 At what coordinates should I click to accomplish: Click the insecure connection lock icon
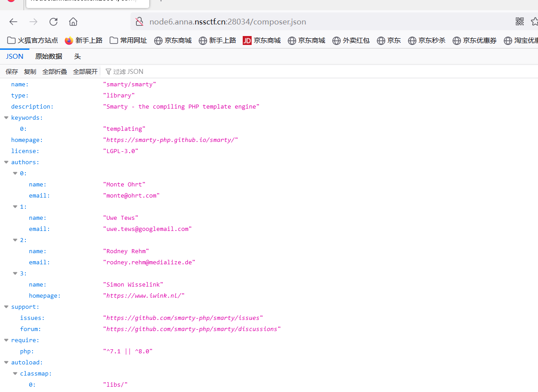[x=139, y=22]
